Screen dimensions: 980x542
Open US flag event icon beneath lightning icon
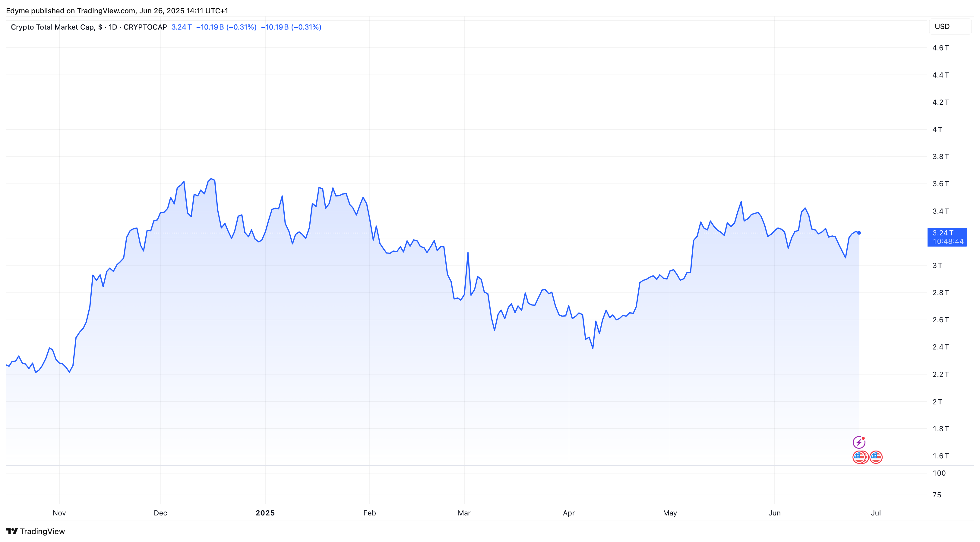859,457
